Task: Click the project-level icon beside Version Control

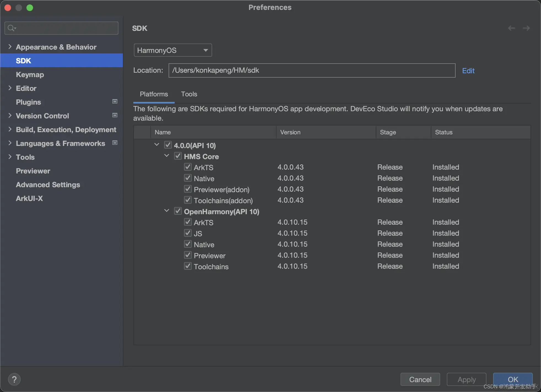Action: point(115,115)
